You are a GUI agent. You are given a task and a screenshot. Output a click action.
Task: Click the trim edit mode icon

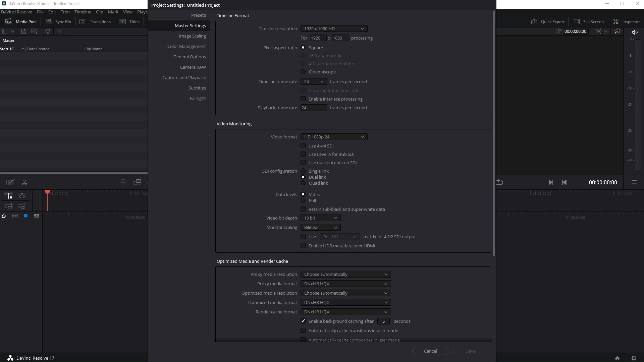(21, 196)
